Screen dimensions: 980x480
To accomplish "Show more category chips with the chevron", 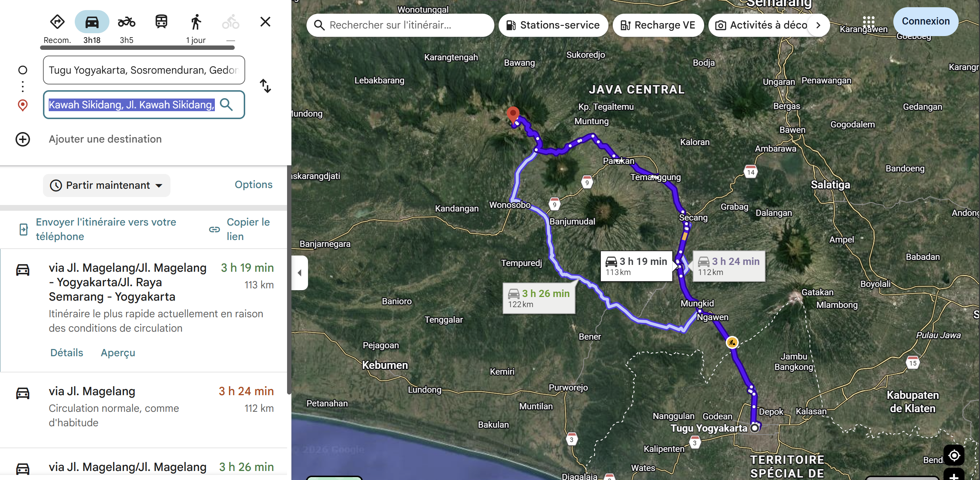I will [818, 25].
